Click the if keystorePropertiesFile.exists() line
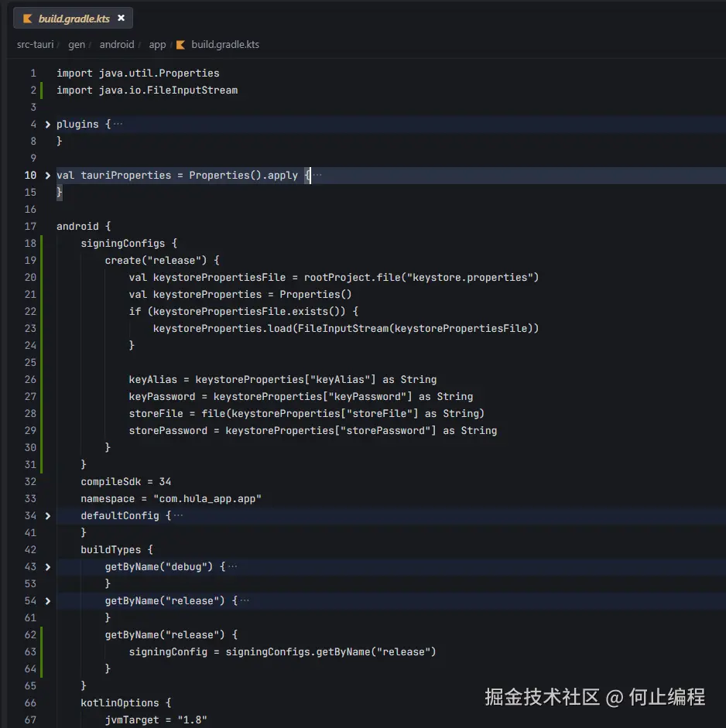This screenshot has width=726, height=728. click(x=243, y=312)
